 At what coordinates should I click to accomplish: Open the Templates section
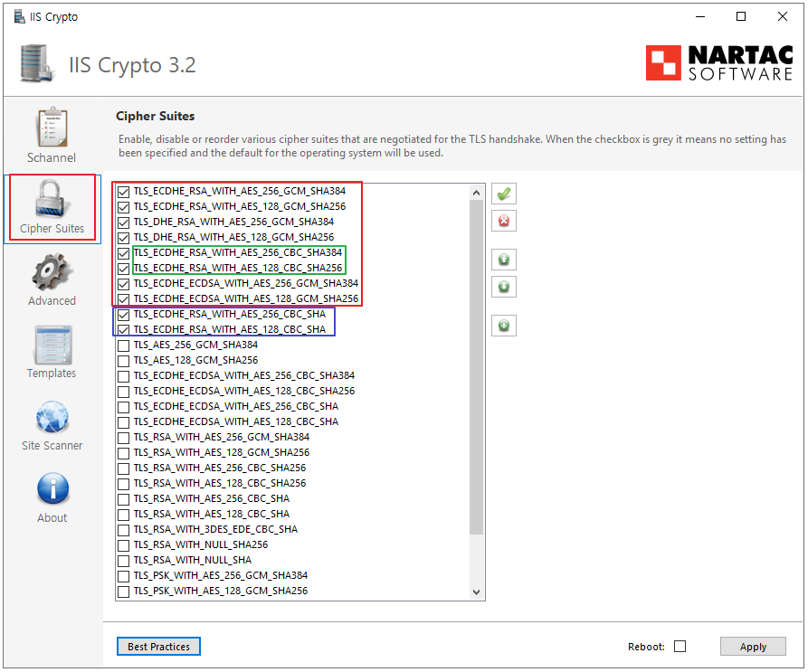[x=52, y=352]
